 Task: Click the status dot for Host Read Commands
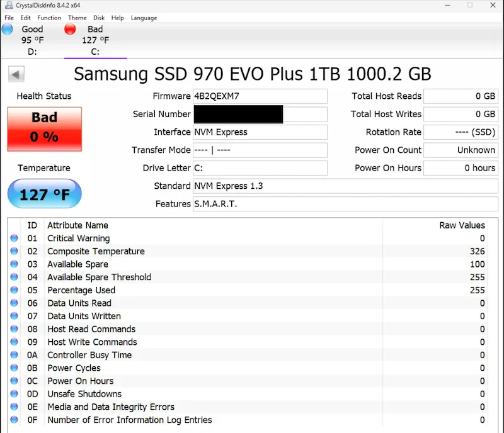[14, 329]
